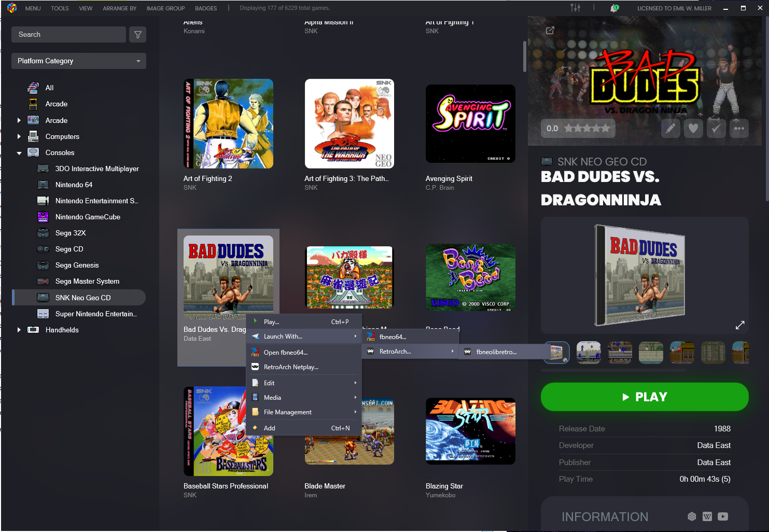769x532 pixels.
Task: Open the three-dots more options button
Action: tap(739, 128)
